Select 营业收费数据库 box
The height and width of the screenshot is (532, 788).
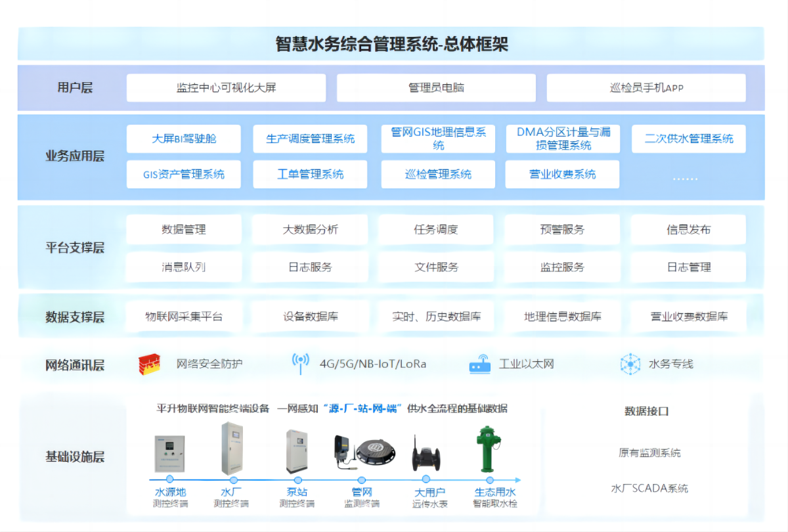pyautogui.click(x=688, y=317)
